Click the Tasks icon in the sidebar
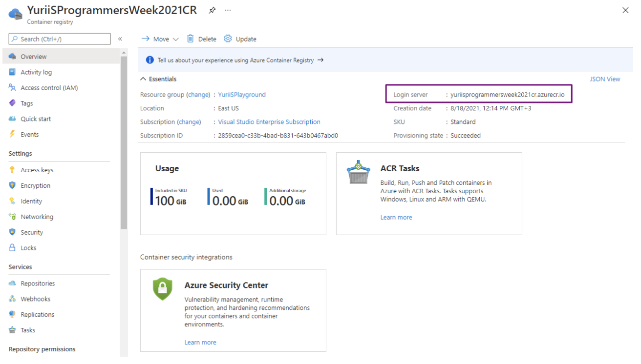The width and height of the screenshot is (641, 364). click(x=12, y=330)
